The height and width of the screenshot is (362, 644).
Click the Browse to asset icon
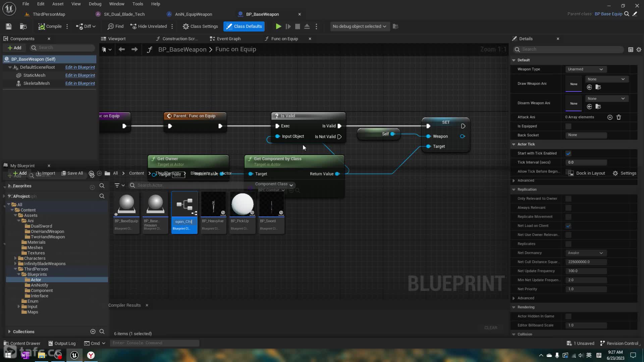23,26
